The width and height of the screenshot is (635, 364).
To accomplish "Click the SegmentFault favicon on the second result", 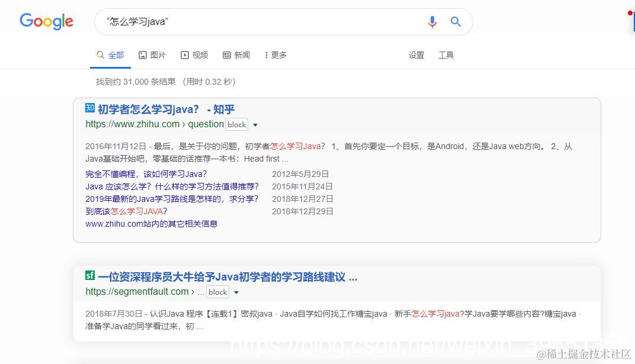I will point(89,275).
